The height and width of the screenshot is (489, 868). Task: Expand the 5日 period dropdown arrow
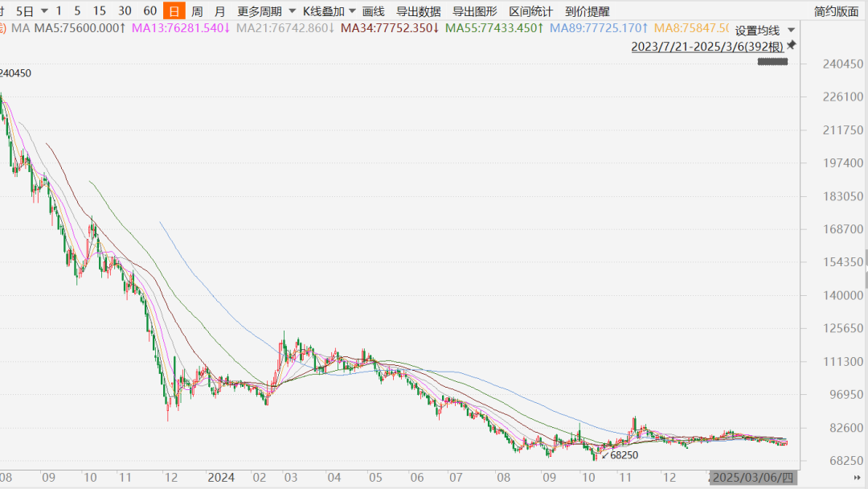tap(43, 11)
